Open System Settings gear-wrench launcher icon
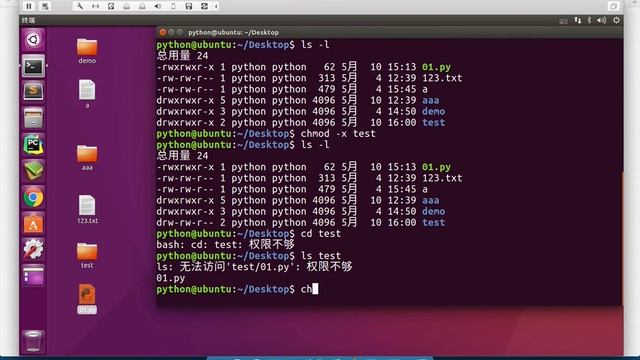The width and height of the screenshot is (640, 360). tap(33, 250)
